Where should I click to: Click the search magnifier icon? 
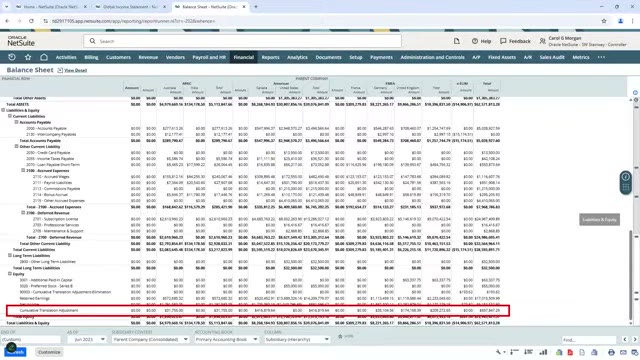(x=93, y=41)
